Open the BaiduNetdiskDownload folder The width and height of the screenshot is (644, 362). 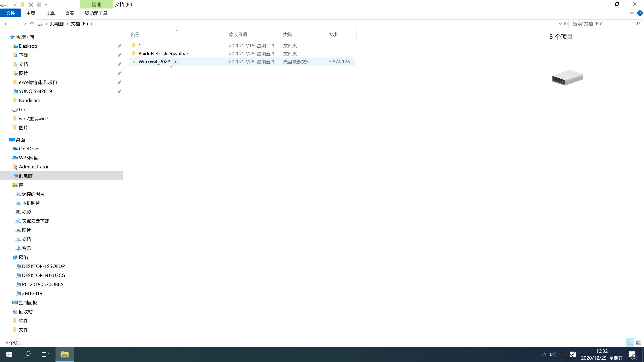(164, 53)
